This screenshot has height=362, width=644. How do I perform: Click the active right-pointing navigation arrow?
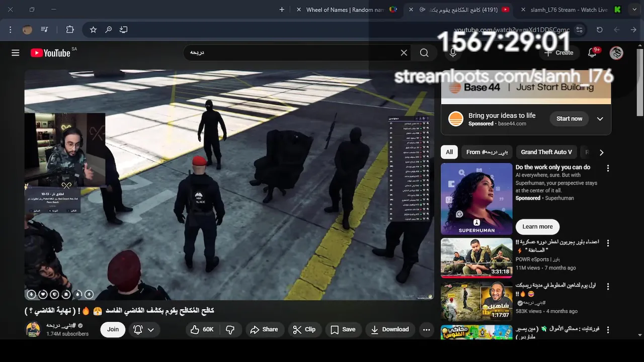tap(633, 30)
